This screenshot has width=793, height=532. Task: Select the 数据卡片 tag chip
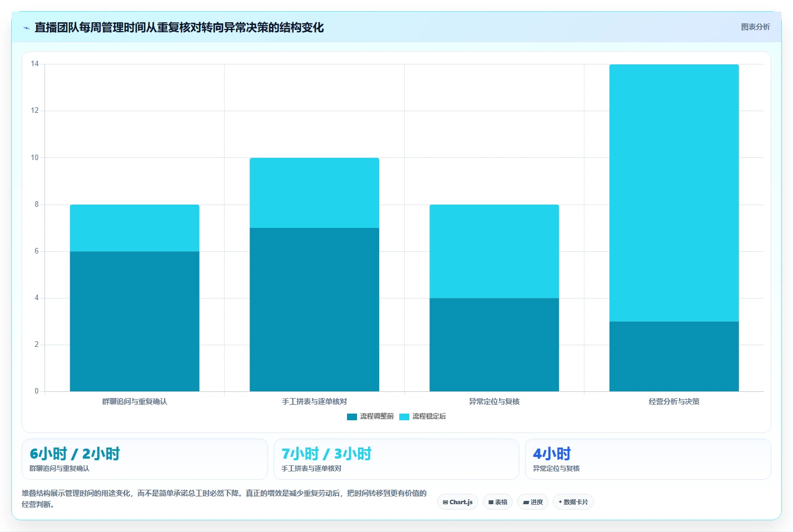point(573,502)
